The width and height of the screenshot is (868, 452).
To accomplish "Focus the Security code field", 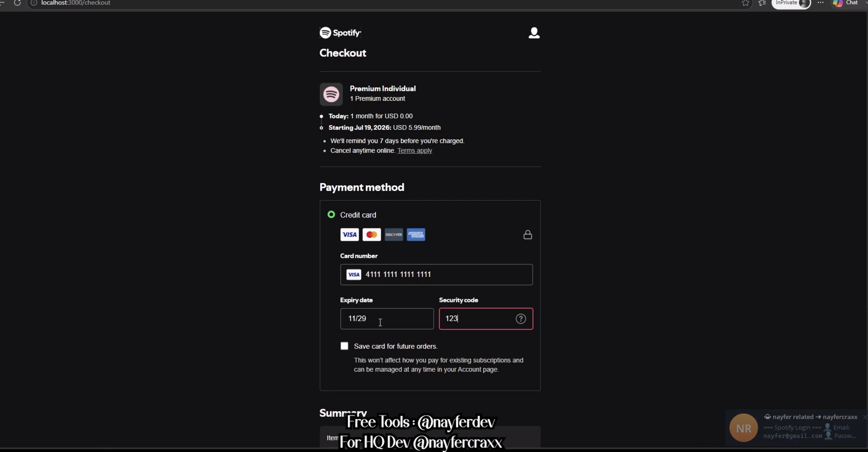I will [486, 319].
